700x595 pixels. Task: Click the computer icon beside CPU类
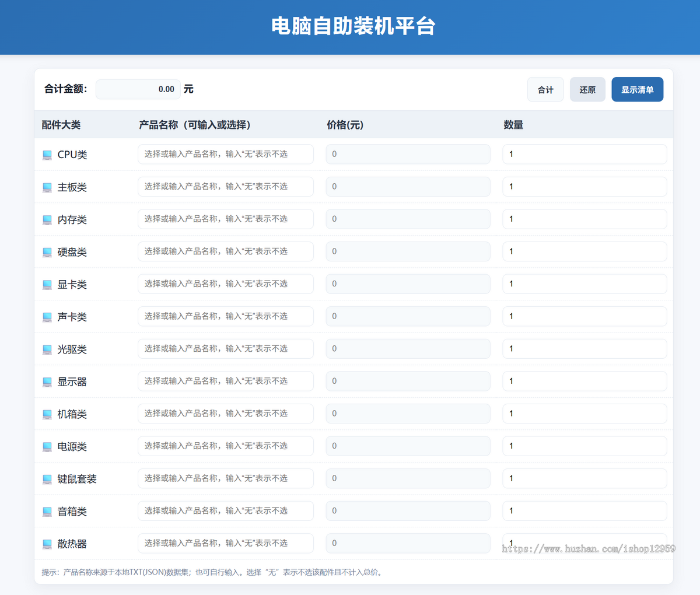[47, 155]
